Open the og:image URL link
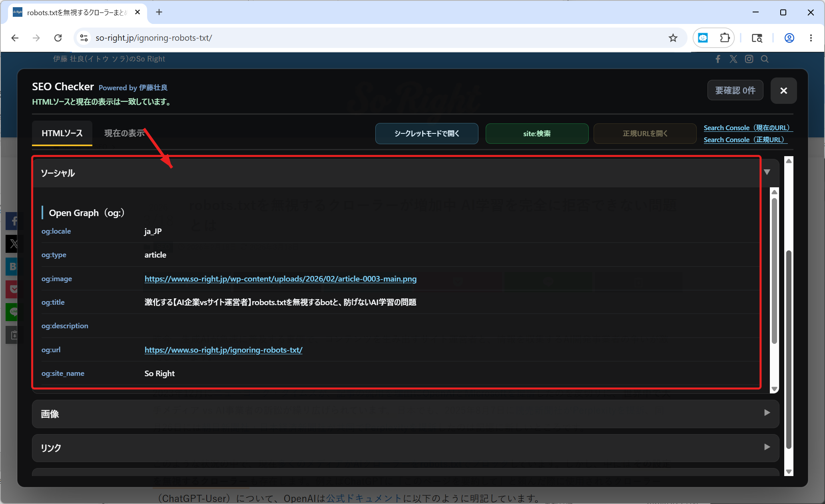This screenshot has height=504, width=825. (280, 279)
